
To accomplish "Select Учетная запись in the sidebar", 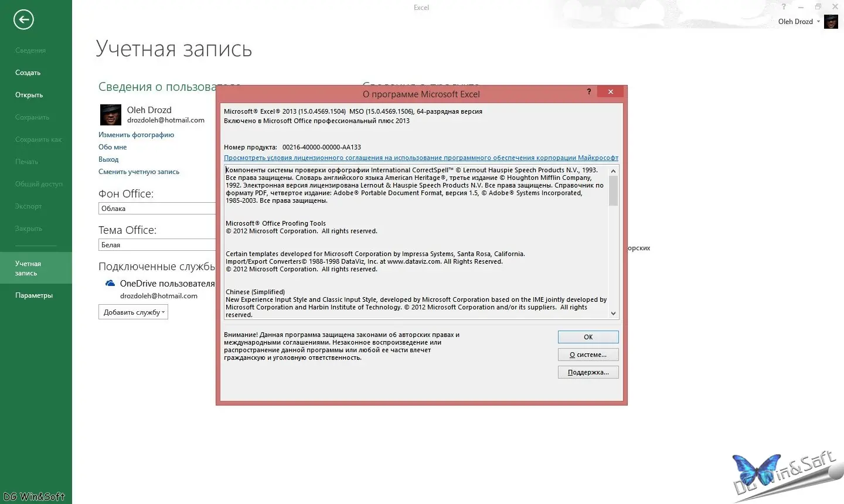I will coord(36,268).
